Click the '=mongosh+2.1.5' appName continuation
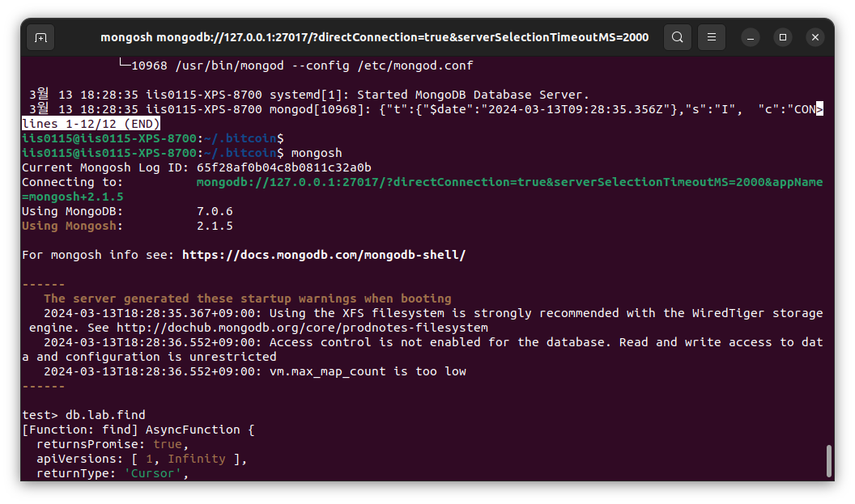This screenshot has height=504, width=855. coord(73,197)
